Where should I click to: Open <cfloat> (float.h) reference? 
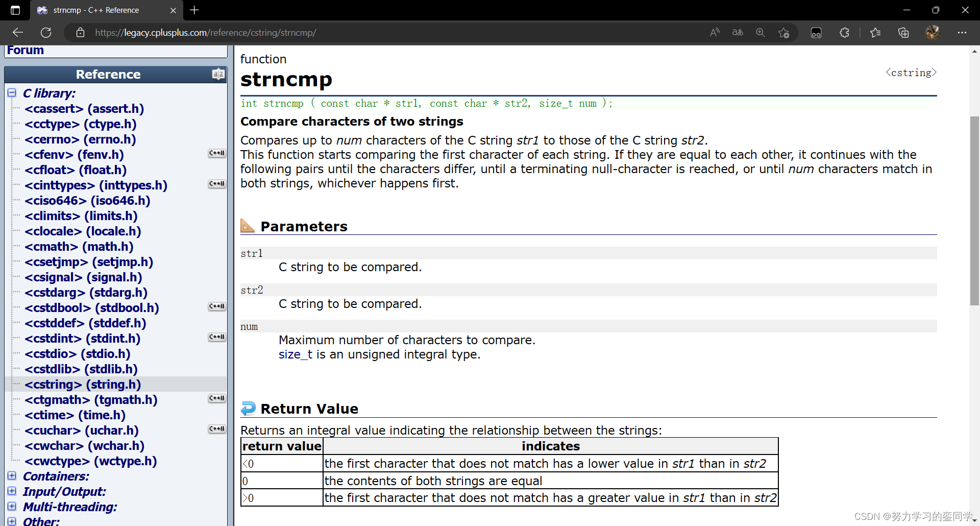coord(76,170)
